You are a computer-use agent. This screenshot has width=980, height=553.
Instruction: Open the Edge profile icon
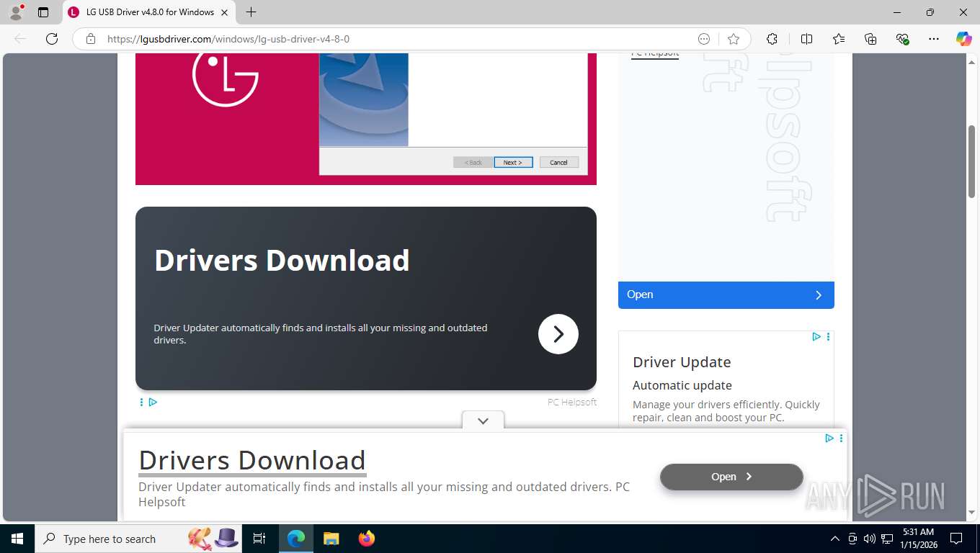[16, 12]
